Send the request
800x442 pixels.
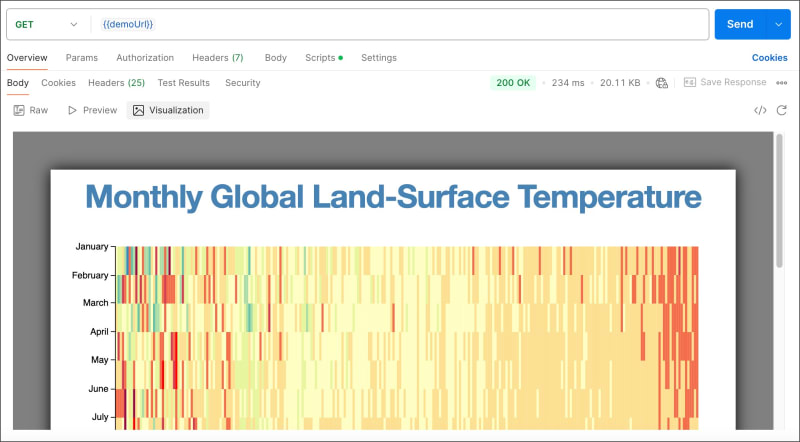(x=740, y=24)
